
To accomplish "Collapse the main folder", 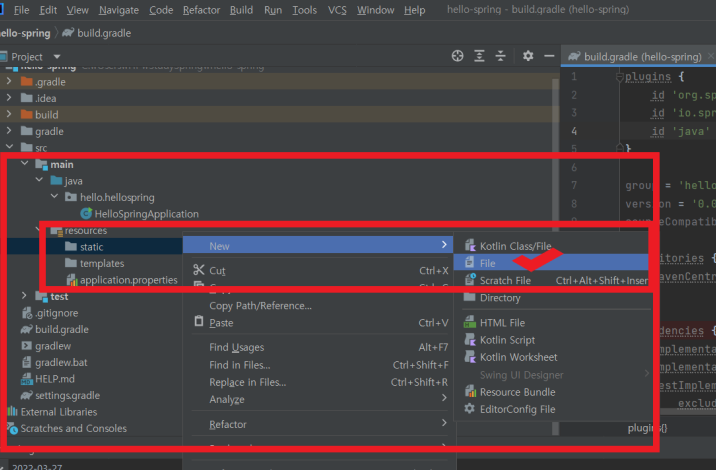I will click(x=24, y=164).
